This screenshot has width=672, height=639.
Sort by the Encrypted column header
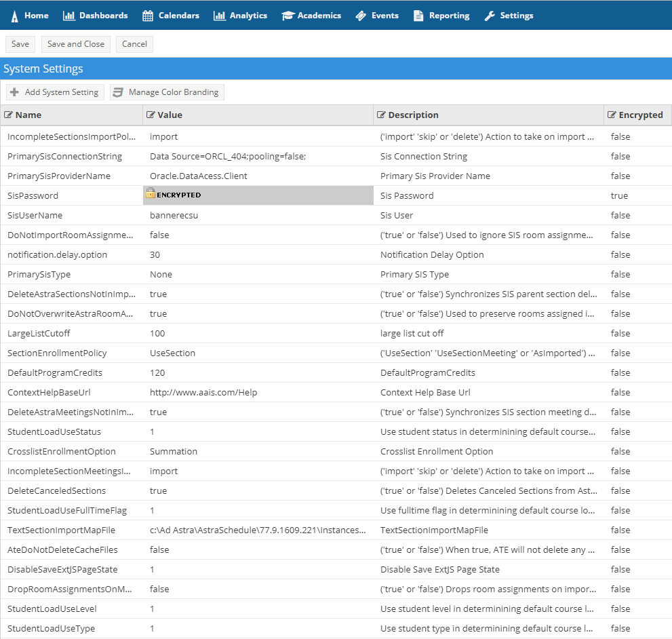point(637,115)
